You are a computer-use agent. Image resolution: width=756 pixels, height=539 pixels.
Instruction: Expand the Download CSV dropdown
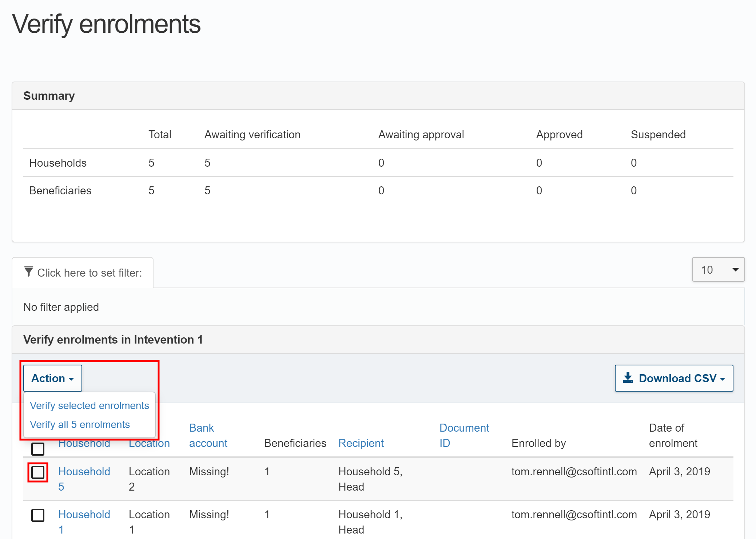[674, 378]
